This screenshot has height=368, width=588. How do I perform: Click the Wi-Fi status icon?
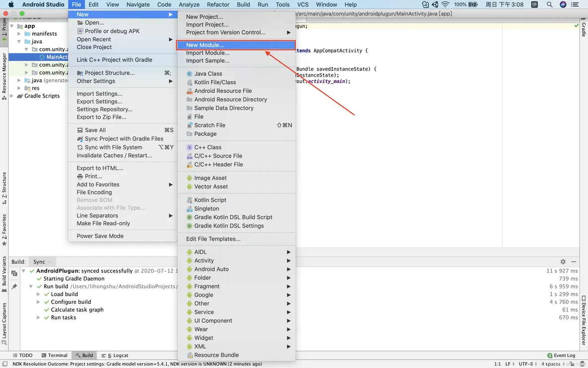tap(445, 4)
